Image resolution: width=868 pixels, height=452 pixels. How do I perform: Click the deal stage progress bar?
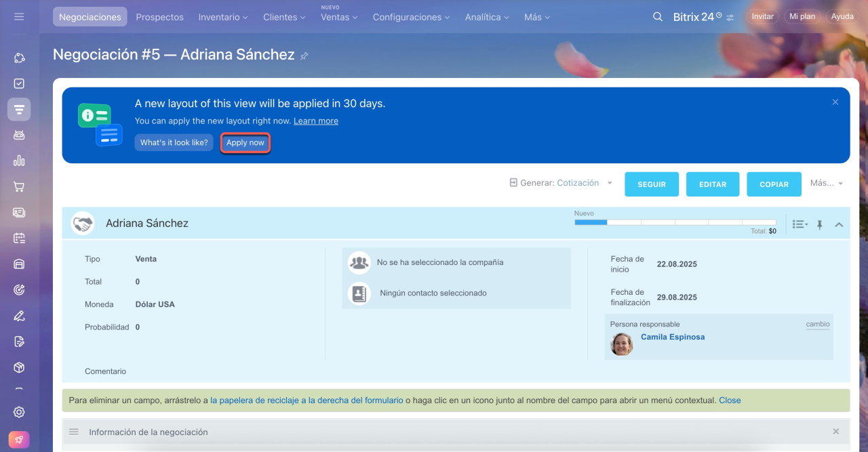pyautogui.click(x=675, y=222)
